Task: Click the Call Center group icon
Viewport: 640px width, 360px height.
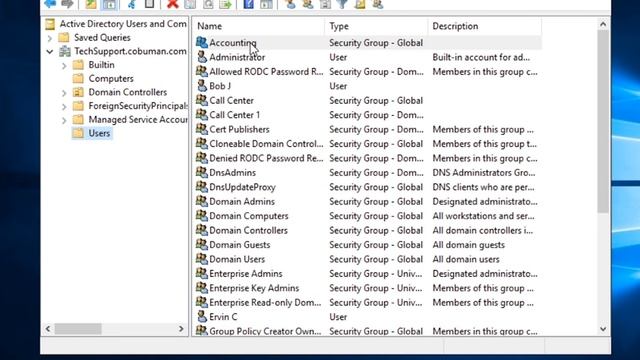Action: point(202,100)
